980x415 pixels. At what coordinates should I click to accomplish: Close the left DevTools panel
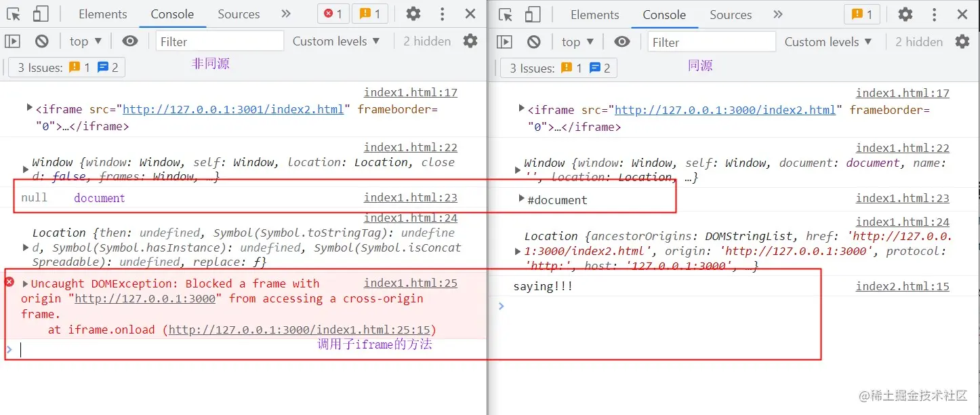470,14
